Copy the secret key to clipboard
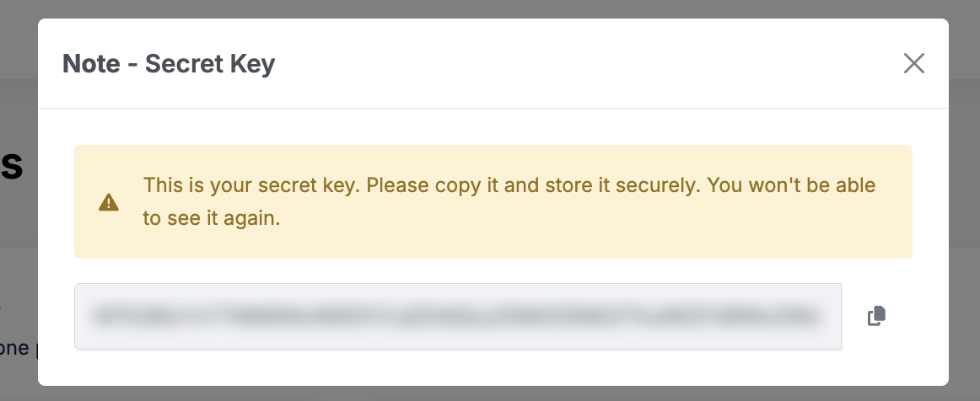 point(877,316)
